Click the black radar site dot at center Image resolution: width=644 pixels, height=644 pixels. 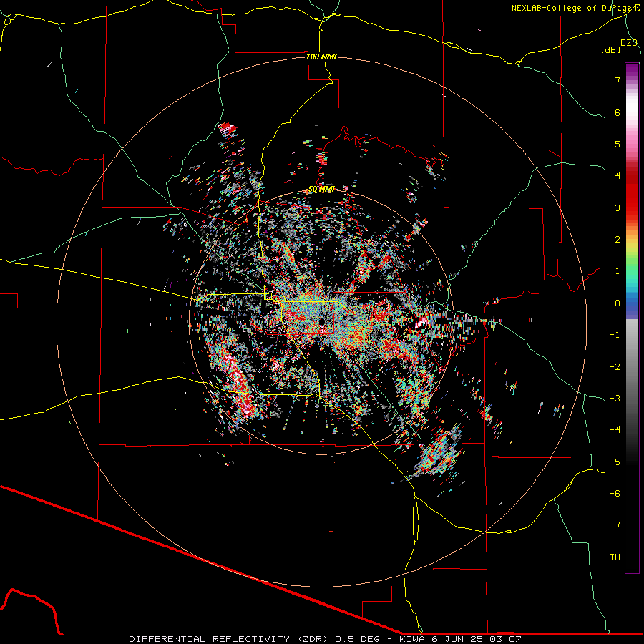pos(323,321)
